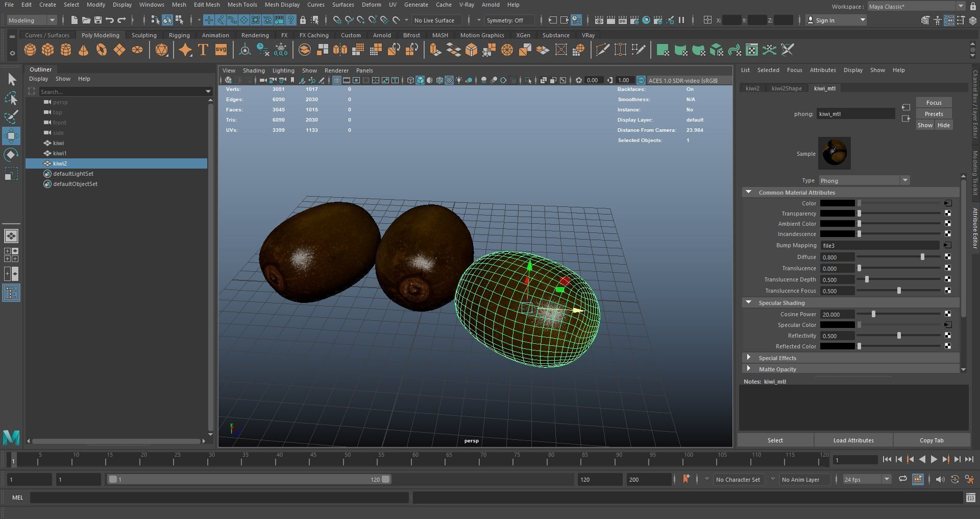Click the SVG import shelf icon
The height and width of the screenshot is (519, 980).
pos(221,50)
